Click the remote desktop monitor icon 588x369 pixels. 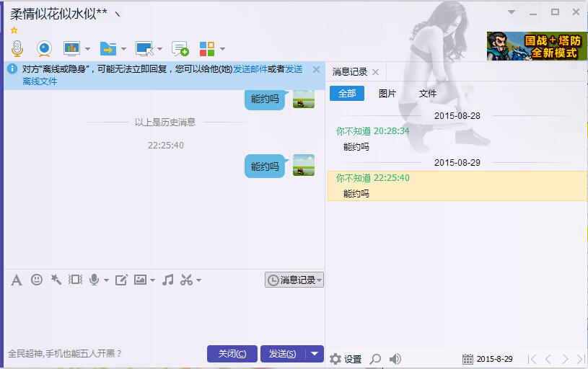pos(144,49)
